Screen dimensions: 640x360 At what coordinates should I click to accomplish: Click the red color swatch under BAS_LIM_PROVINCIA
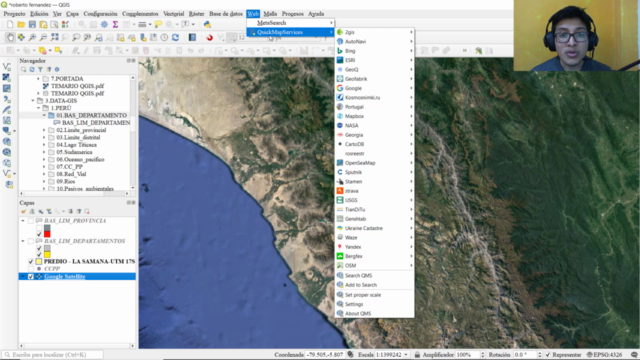[47, 234]
